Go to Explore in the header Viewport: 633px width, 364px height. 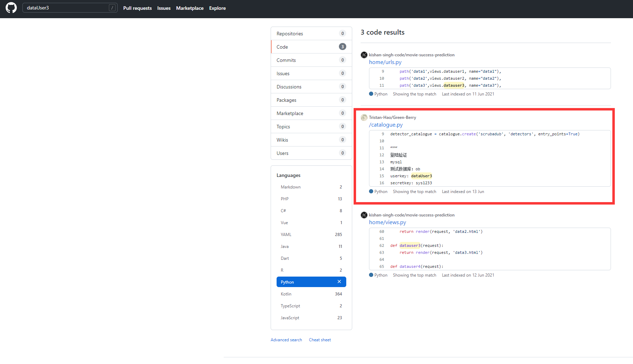[x=217, y=8]
